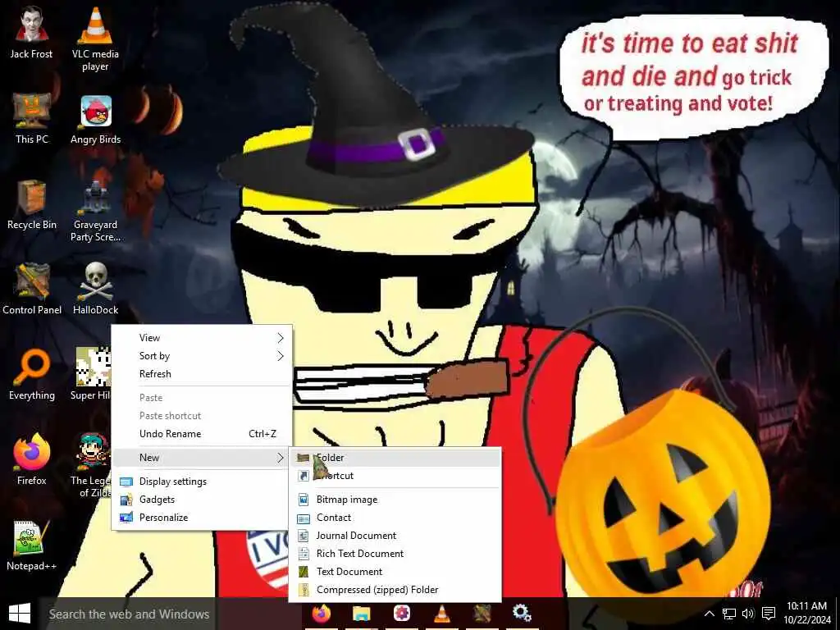Expand the Sort by submenu
840x630 pixels.
pos(202,356)
